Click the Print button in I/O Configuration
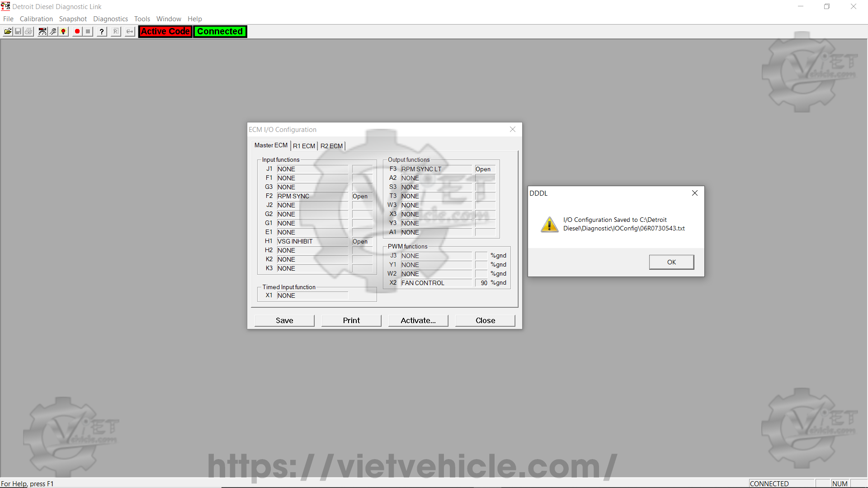 (351, 320)
